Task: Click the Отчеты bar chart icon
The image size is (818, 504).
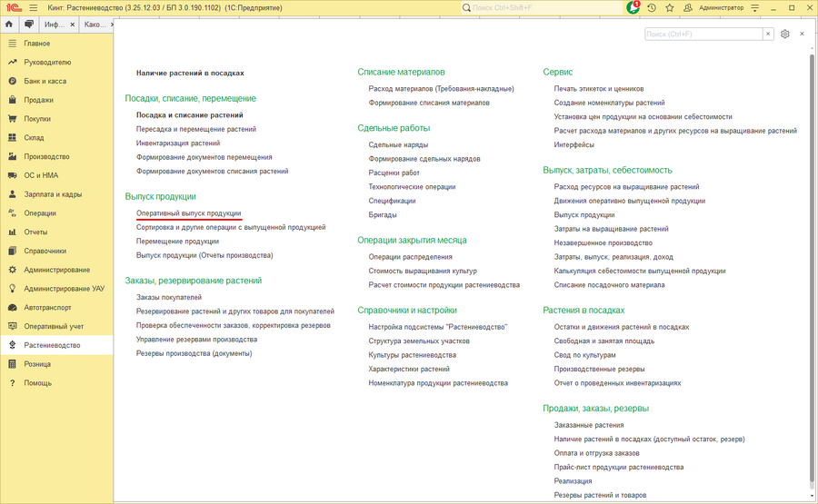Action: [x=13, y=232]
